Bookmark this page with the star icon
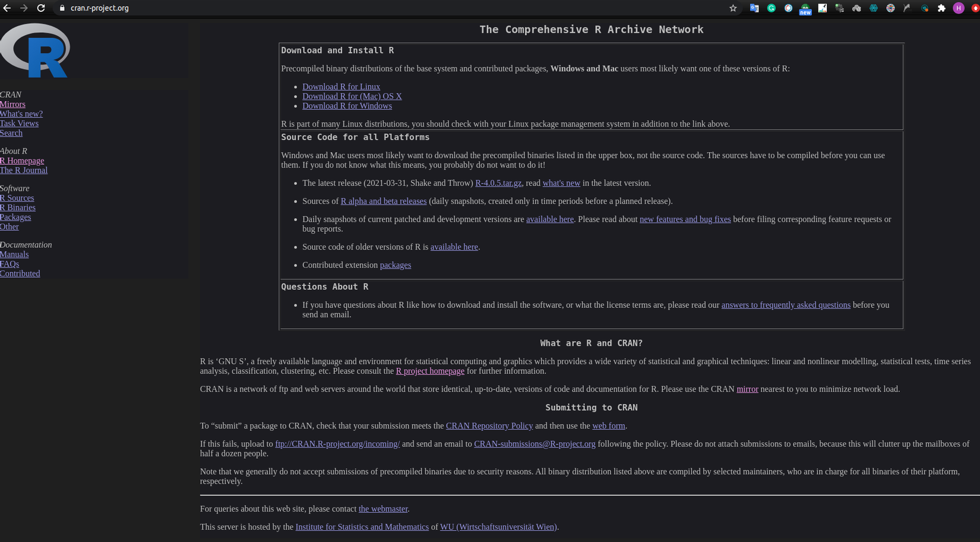980x542 pixels. [733, 8]
